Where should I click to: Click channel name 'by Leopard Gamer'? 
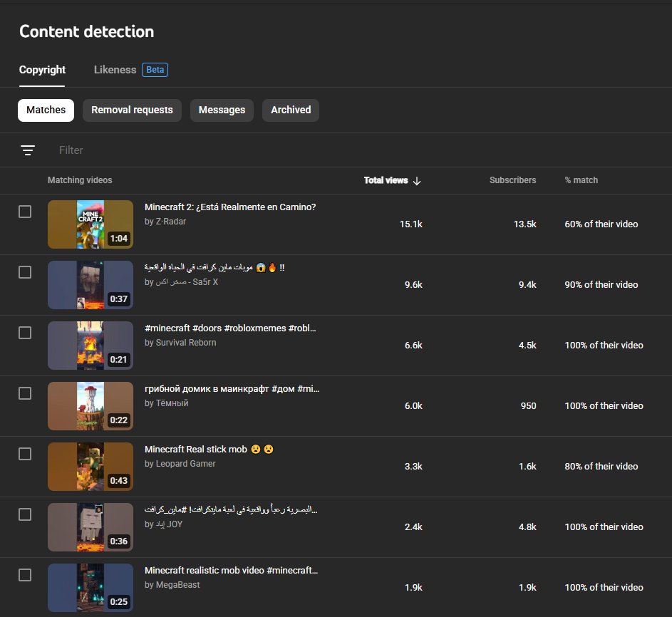pyautogui.click(x=180, y=464)
